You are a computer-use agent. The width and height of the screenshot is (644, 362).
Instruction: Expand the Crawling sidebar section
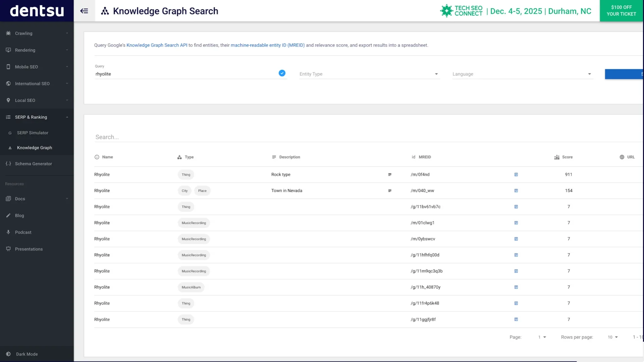[37, 33]
